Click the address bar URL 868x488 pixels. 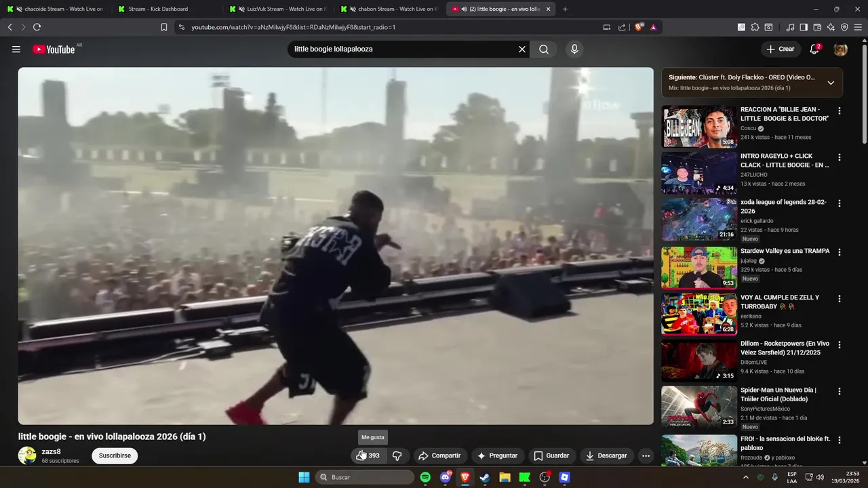(293, 27)
